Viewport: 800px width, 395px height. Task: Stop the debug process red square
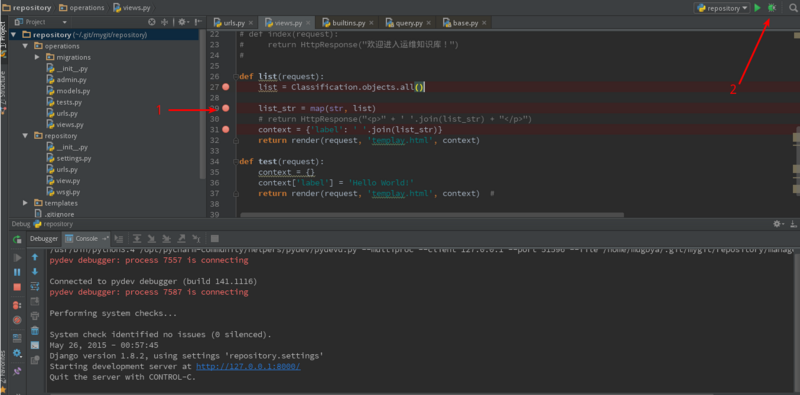pyautogui.click(x=17, y=287)
